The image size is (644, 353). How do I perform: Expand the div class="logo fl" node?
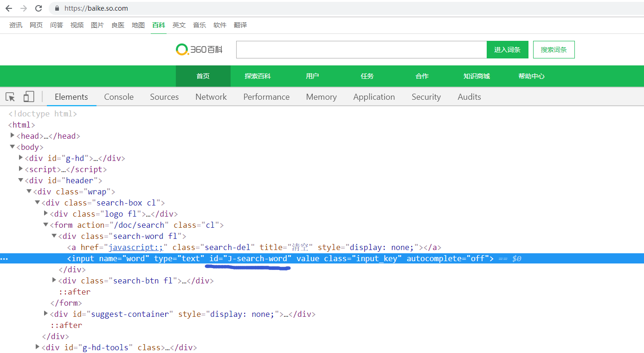[46, 213]
